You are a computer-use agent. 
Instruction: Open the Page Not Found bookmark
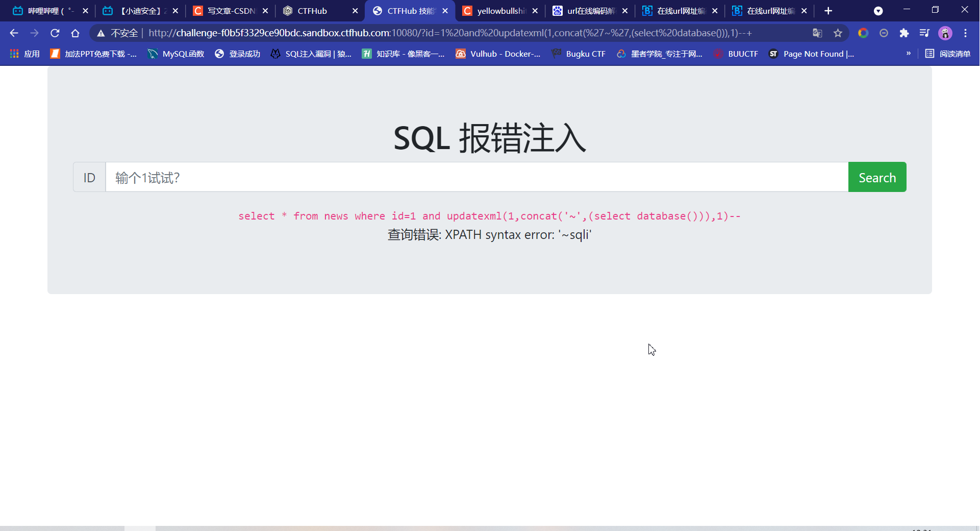pyautogui.click(x=812, y=54)
